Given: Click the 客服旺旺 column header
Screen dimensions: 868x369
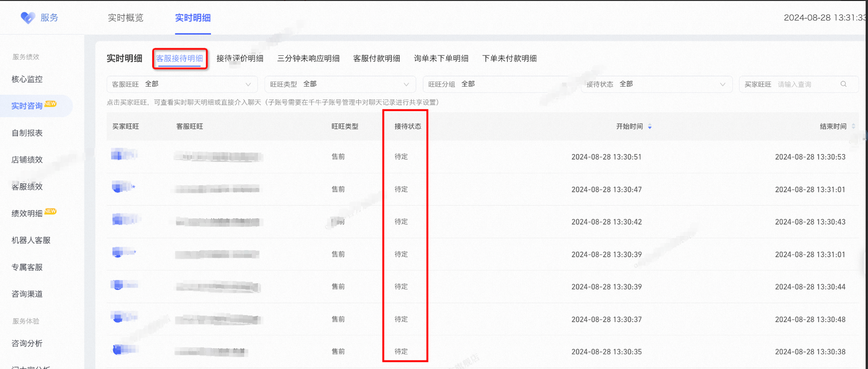Looking at the screenshot, I should pyautogui.click(x=190, y=126).
